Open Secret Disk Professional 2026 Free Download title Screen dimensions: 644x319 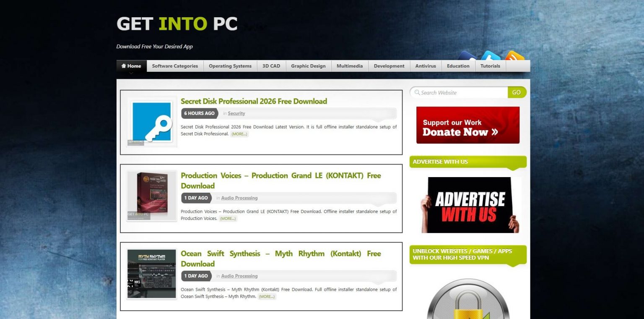tap(254, 101)
